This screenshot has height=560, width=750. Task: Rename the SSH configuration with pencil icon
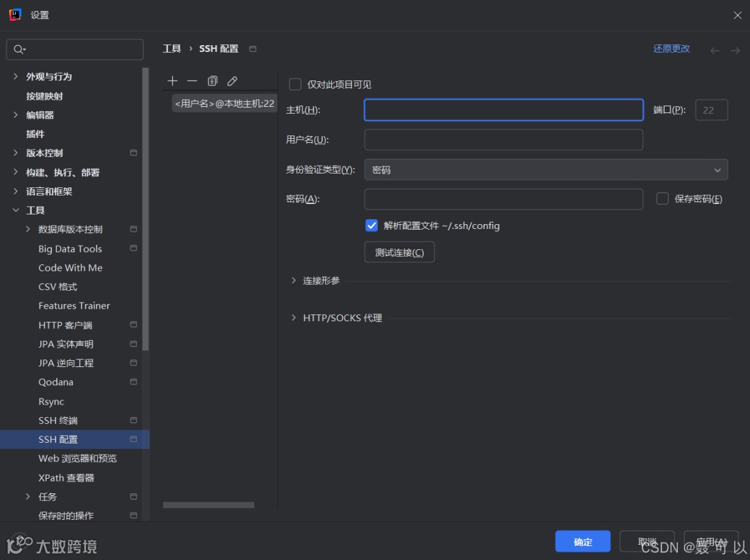pos(233,80)
